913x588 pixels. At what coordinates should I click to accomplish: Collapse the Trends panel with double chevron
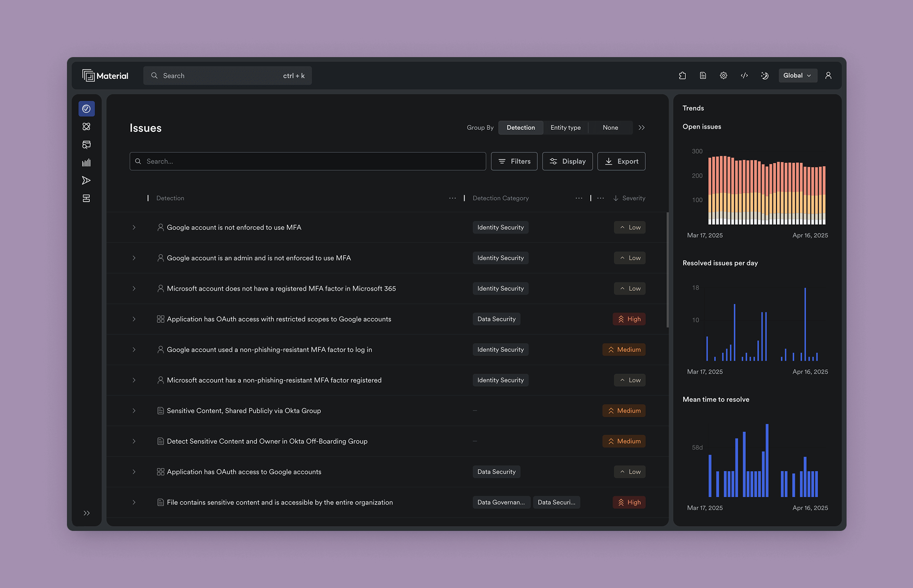coord(642,128)
